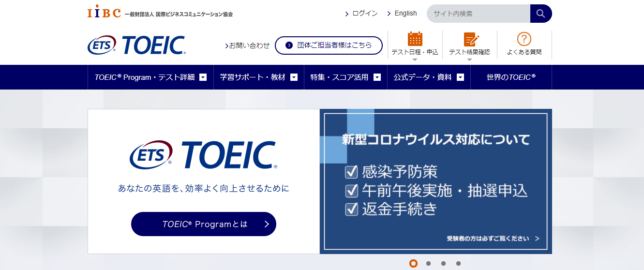Expand the 公式データ・資料 dropdown arrow
Image resolution: width=644 pixels, height=270 pixels.
click(x=460, y=77)
